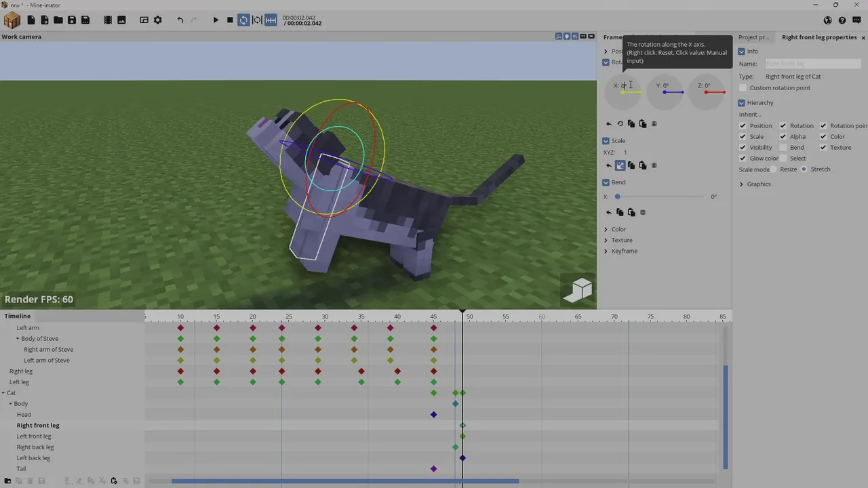Click the Y rotation wheel
The width and height of the screenshot is (868, 488).
[x=664, y=92]
